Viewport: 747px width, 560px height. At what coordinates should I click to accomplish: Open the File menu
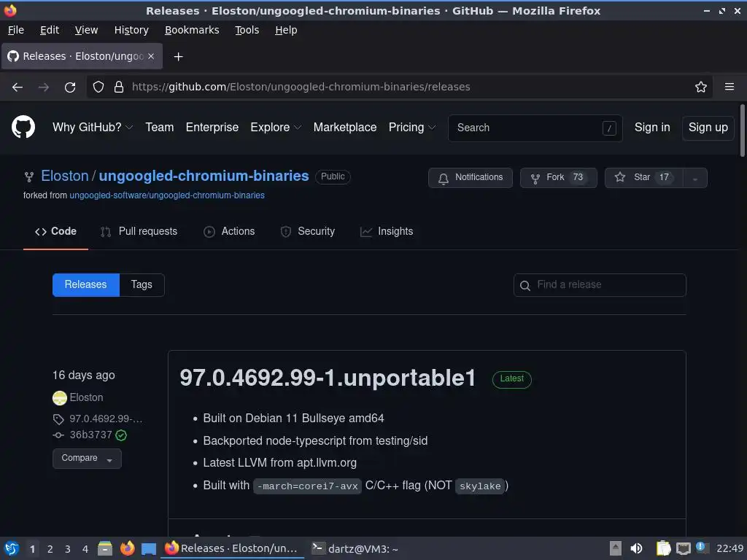pos(16,30)
